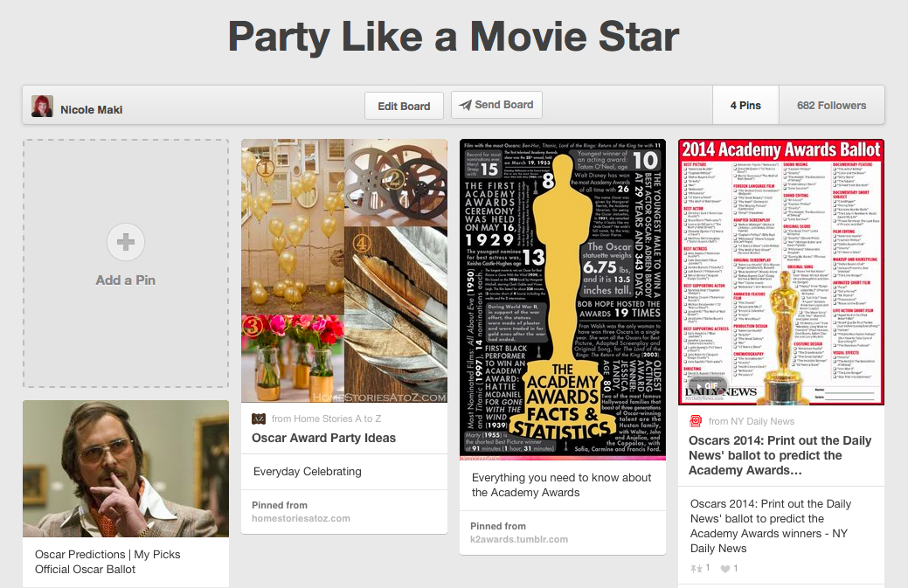Open the Academy Awards Facts & Statistics infographic
This screenshot has width=908, height=588.
(x=563, y=300)
